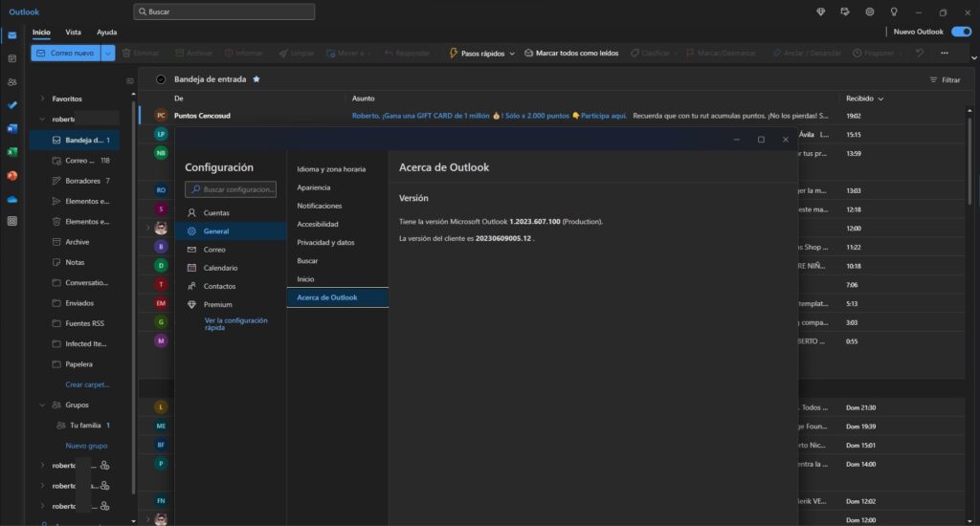This screenshot has width=980, height=526.
Task: Switch to the Vista ribbon tab
Action: click(x=73, y=32)
